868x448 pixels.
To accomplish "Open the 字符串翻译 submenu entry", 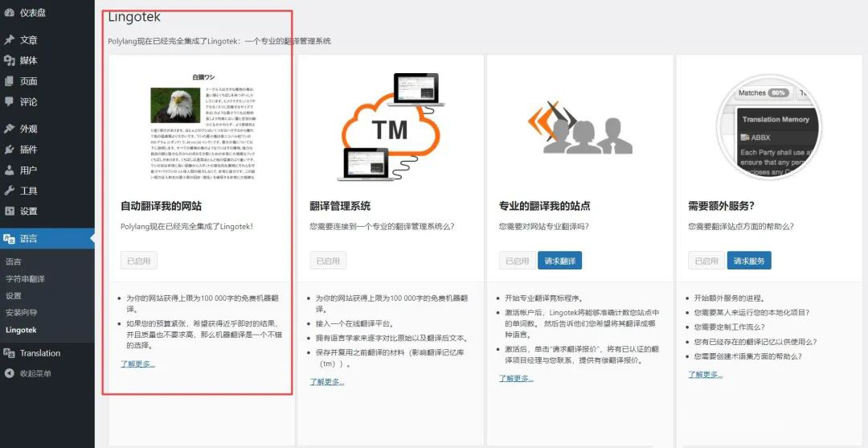I will click(26, 278).
